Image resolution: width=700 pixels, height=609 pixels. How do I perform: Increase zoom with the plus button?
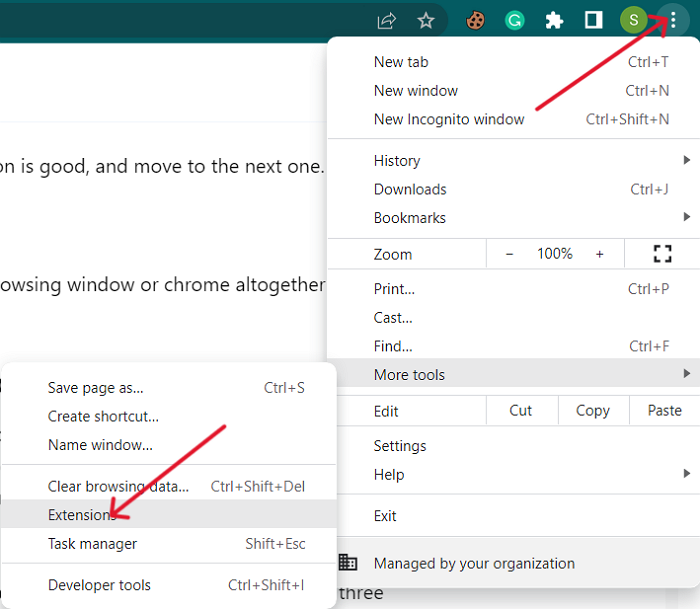click(600, 254)
